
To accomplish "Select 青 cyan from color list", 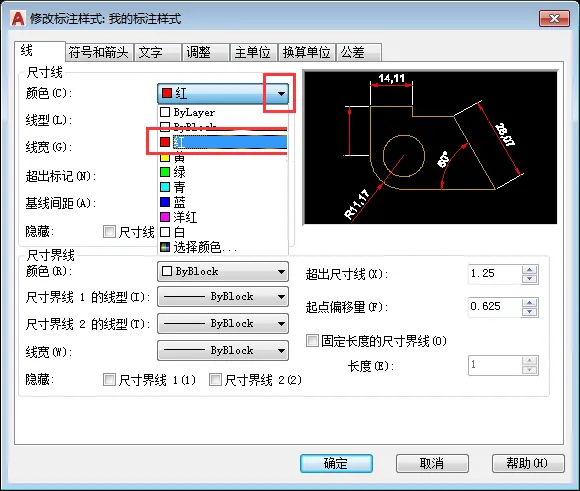I will [x=223, y=187].
